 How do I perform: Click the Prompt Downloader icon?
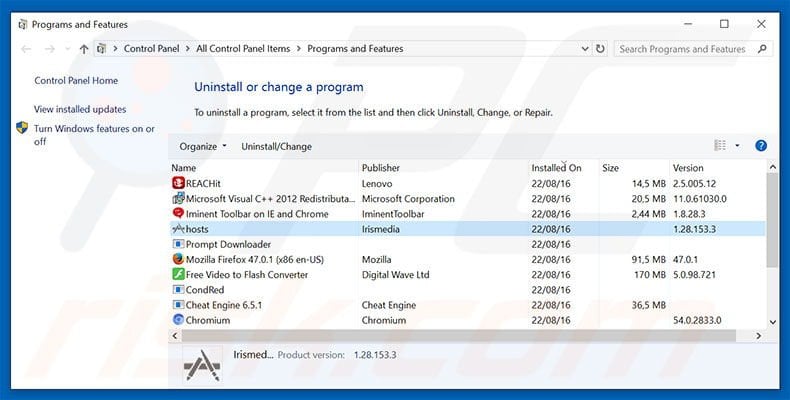tap(178, 244)
